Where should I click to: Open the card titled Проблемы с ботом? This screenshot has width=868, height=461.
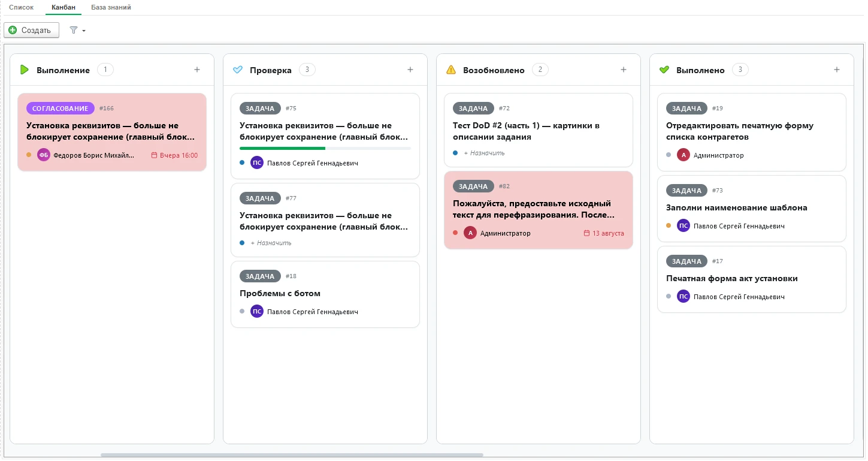point(325,294)
